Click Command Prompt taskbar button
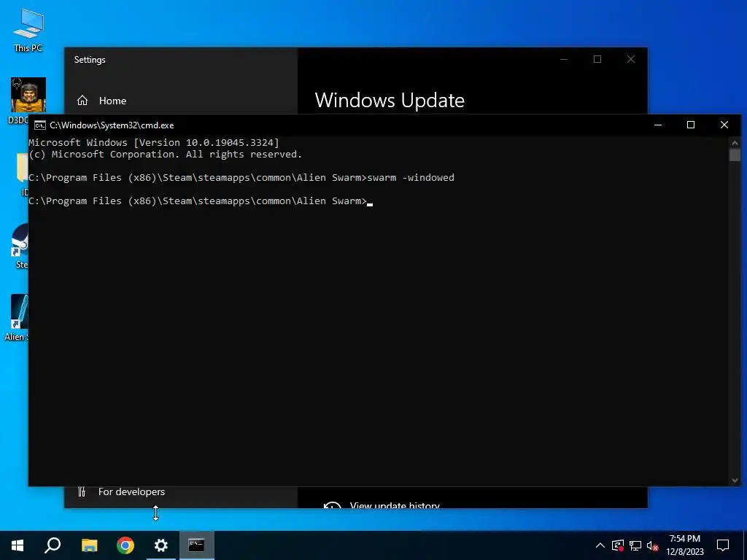The image size is (747, 560). click(196, 545)
